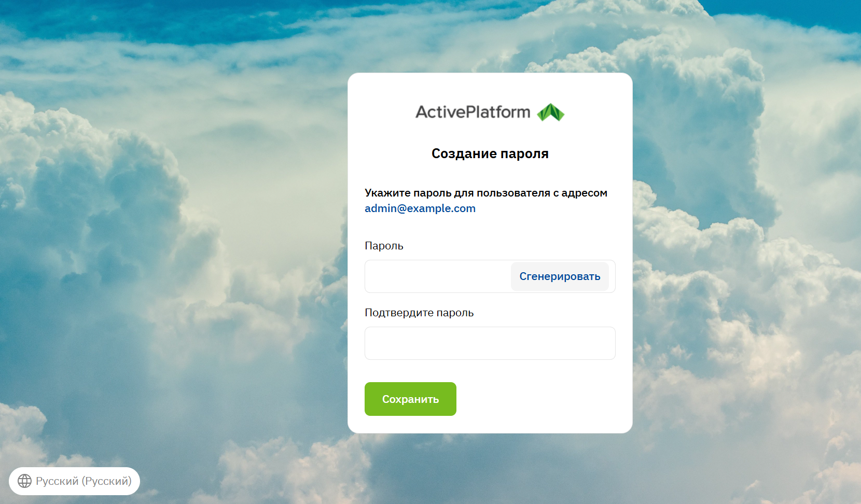861x504 pixels.
Task: Click the ActivePlatform green logo icon
Action: point(550,112)
